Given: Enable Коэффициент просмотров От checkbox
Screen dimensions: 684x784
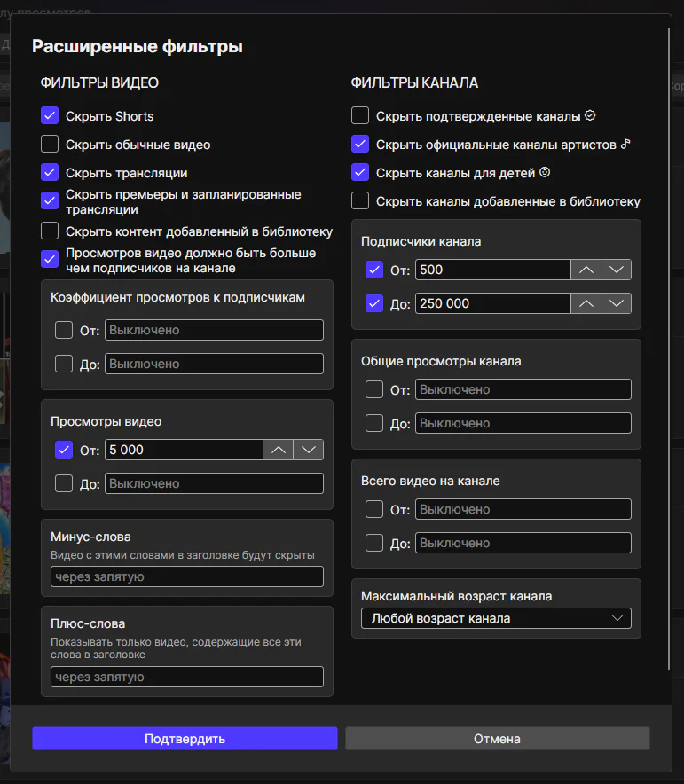Looking at the screenshot, I should click(x=64, y=330).
